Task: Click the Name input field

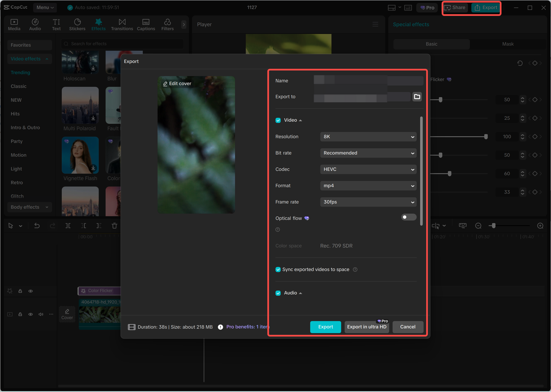Action: (368, 81)
